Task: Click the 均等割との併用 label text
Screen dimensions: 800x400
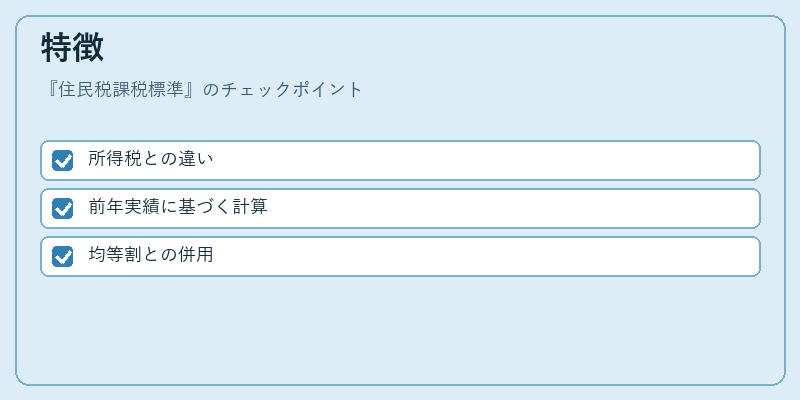Action: pyautogui.click(x=151, y=255)
